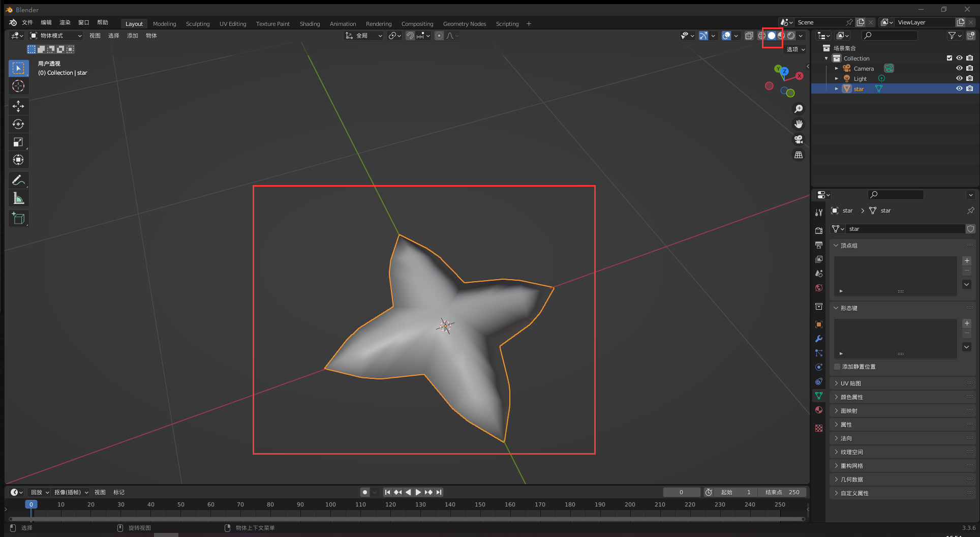Activate the Cursor tool
980x537 pixels.
click(18, 86)
